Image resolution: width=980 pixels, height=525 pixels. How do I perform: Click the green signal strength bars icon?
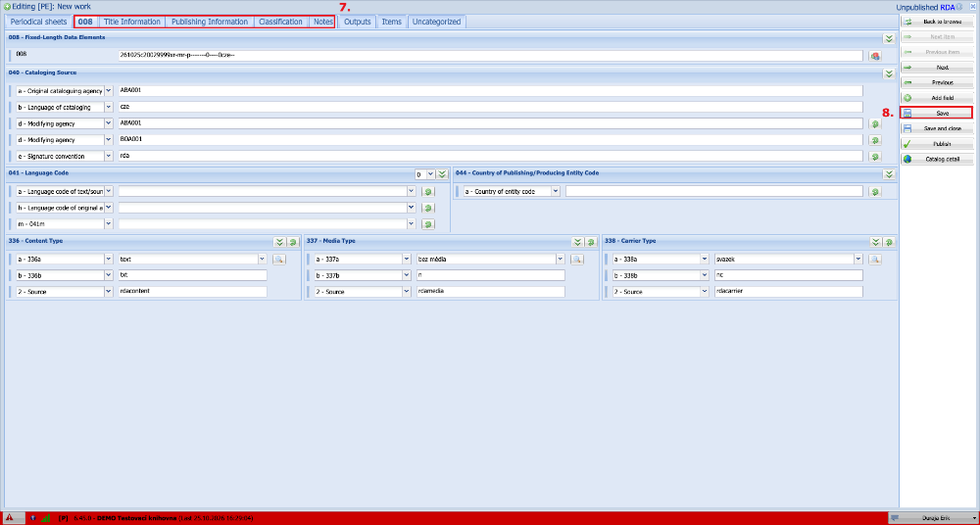pyautogui.click(x=46, y=518)
